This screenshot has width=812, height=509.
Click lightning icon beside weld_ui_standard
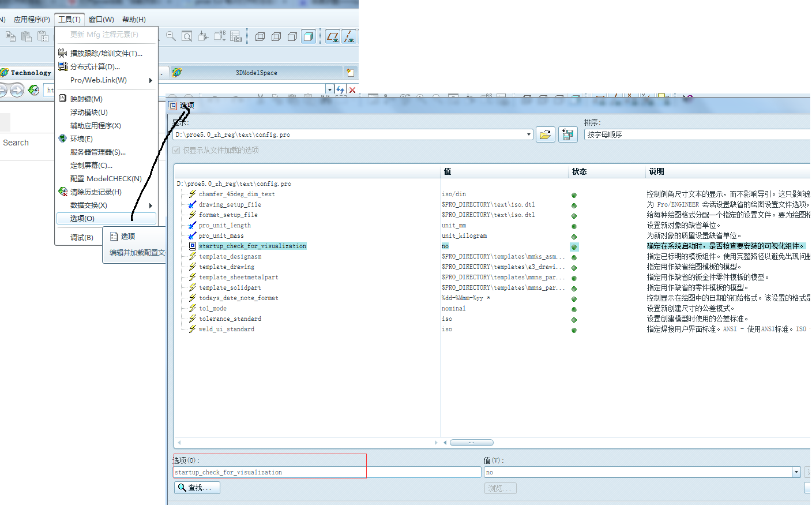pos(193,329)
